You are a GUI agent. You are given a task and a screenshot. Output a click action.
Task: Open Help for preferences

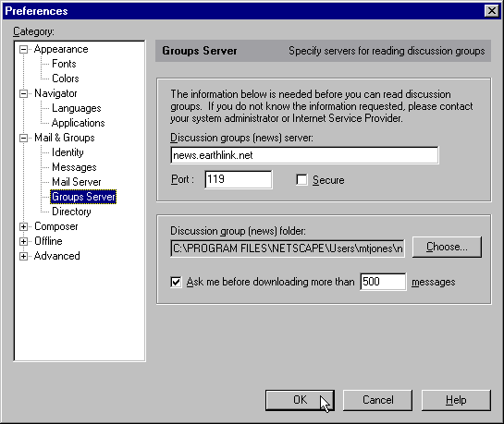(456, 400)
